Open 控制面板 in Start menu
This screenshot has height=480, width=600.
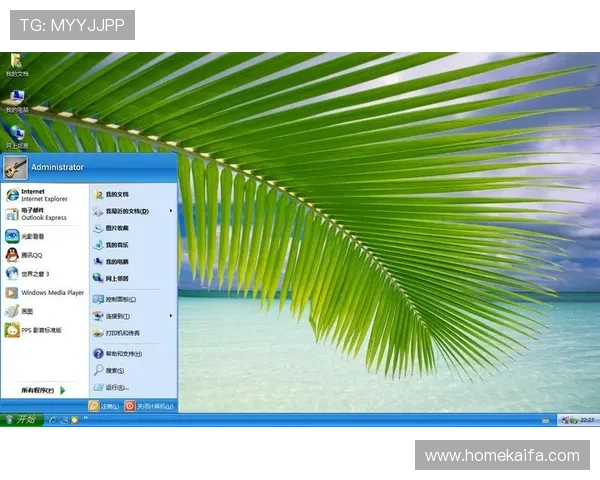coord(119,299)
